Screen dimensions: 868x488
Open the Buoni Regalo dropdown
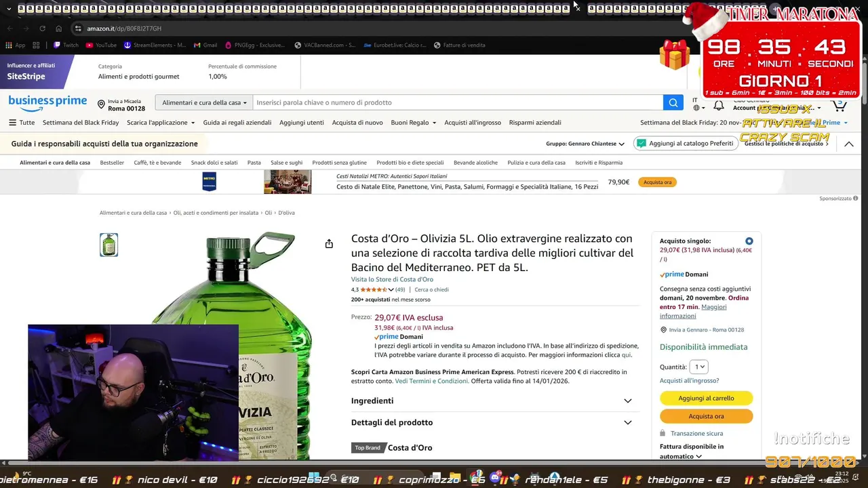[x=414, y=123]
